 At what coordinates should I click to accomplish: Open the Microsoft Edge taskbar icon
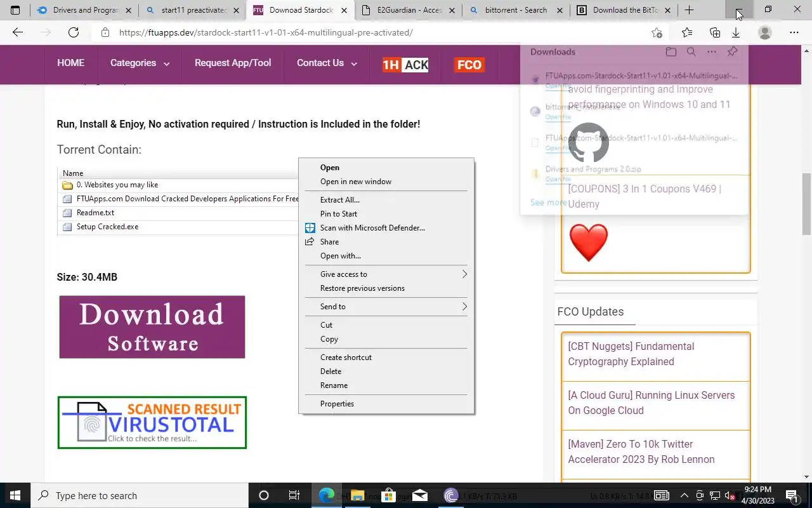point(326,495)
